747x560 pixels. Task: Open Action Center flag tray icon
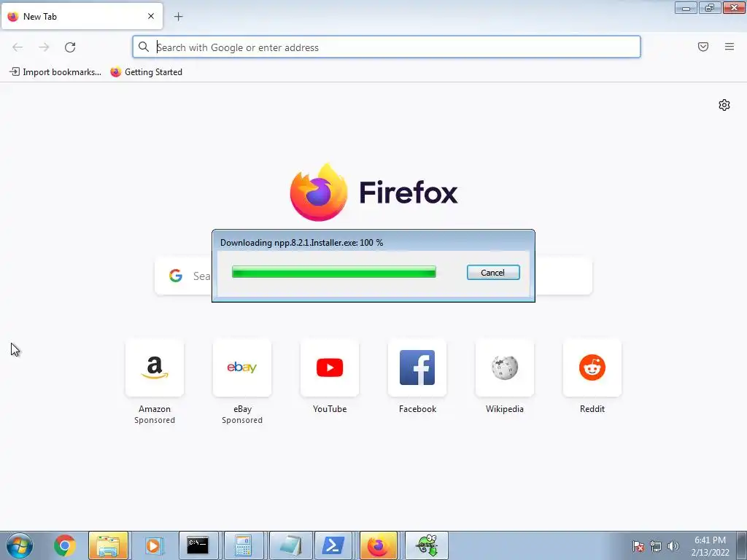coord(638,546)
